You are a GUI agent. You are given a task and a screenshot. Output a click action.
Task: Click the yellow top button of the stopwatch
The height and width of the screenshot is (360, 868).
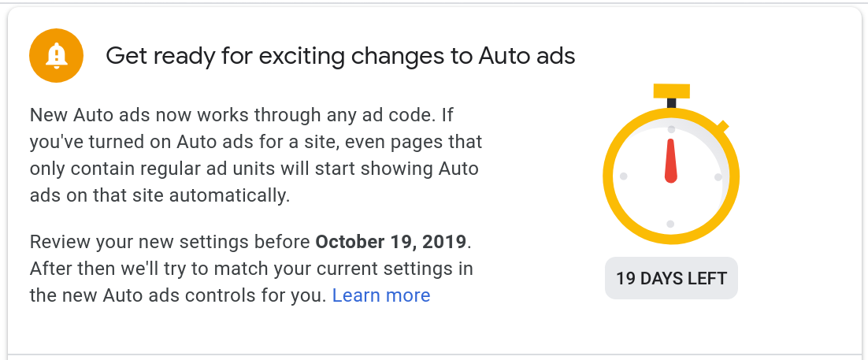coord(672,91)
